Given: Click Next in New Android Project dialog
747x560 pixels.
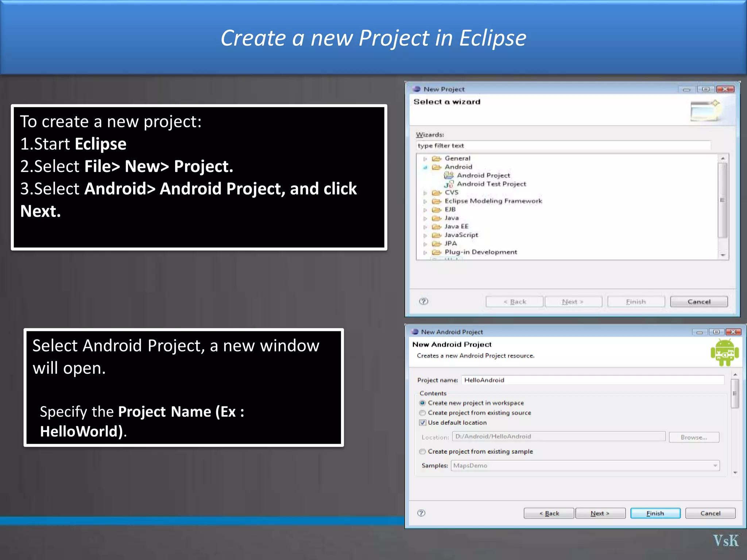Looking at the screenshot, I should [x=600, y=513].
